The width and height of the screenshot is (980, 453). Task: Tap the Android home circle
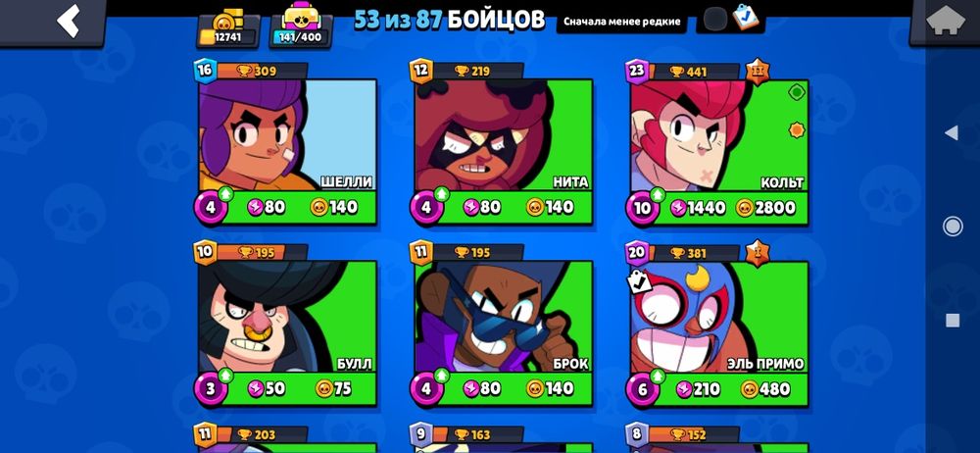tap(952, 226)
